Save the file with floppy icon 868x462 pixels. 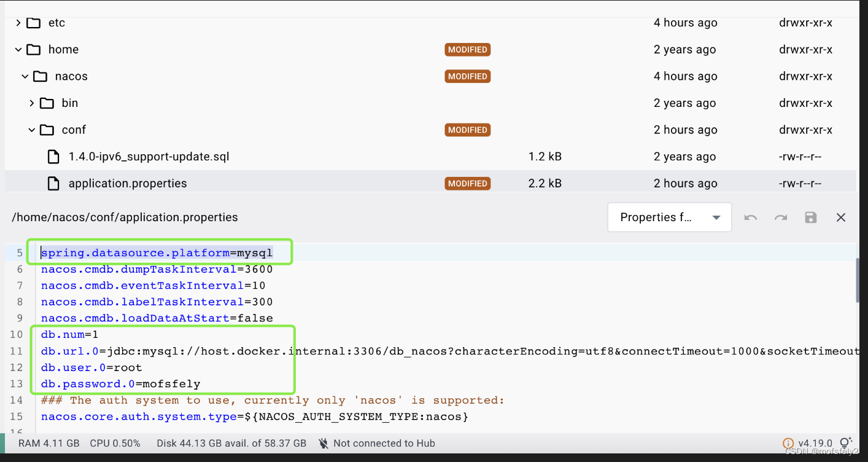tap(811, 217)
